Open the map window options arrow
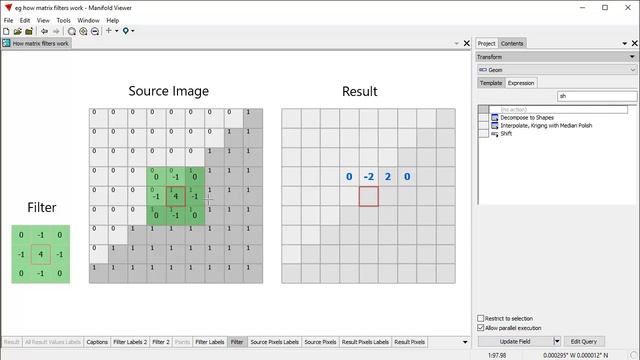Viewport: 640px width, 360px height. (x=457, y=43)
